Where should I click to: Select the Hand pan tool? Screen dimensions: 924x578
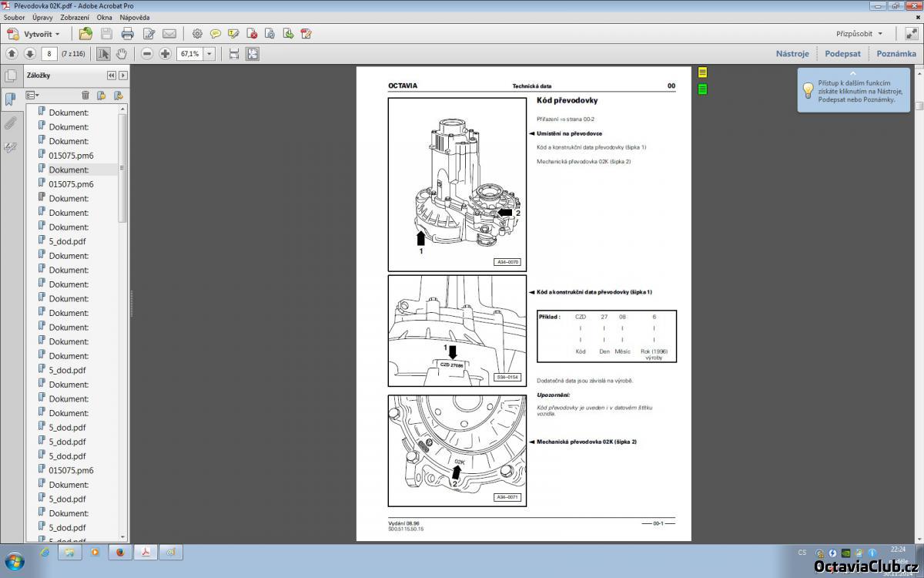[121, 54]
